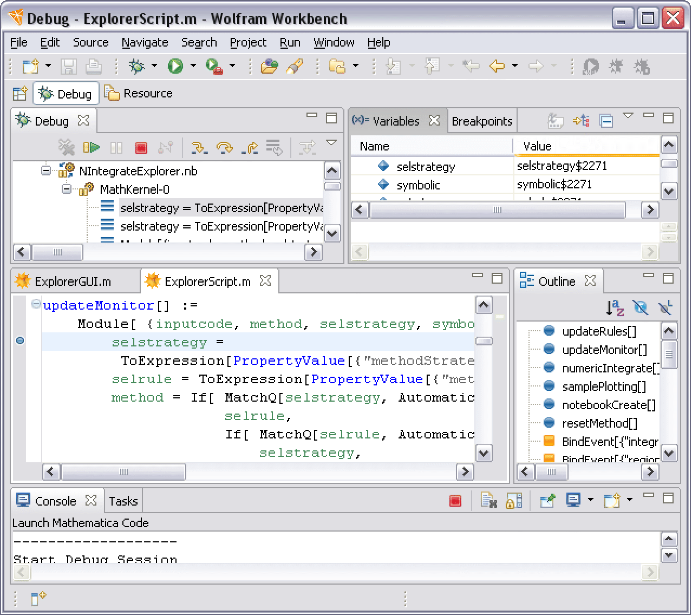The width and height of the screenshot is (692, 616).
Task: Switch to the Tasks tab
Action: tap(123, 501)
